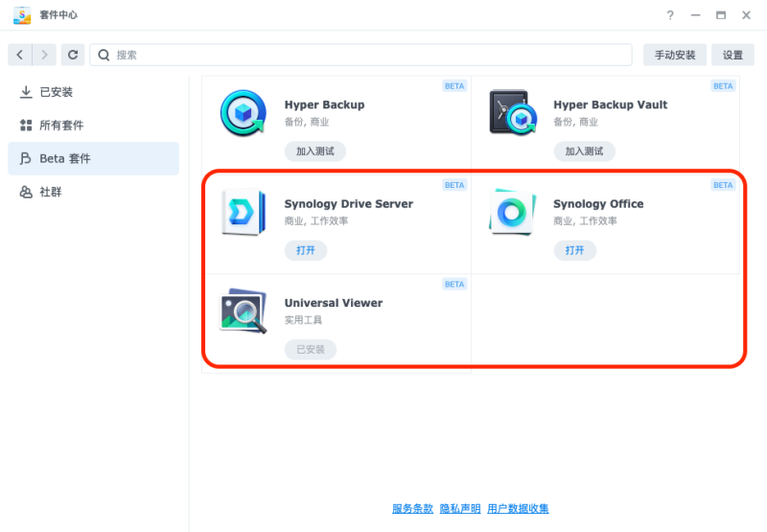
Task: Click the magnifier icon in search bar
Action: coord(104,55)
